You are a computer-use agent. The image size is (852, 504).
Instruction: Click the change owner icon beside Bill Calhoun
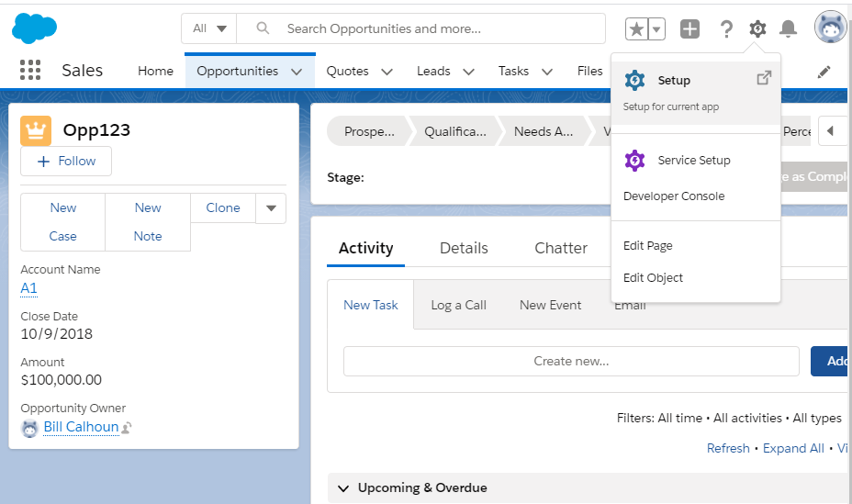tap(127, 428)
